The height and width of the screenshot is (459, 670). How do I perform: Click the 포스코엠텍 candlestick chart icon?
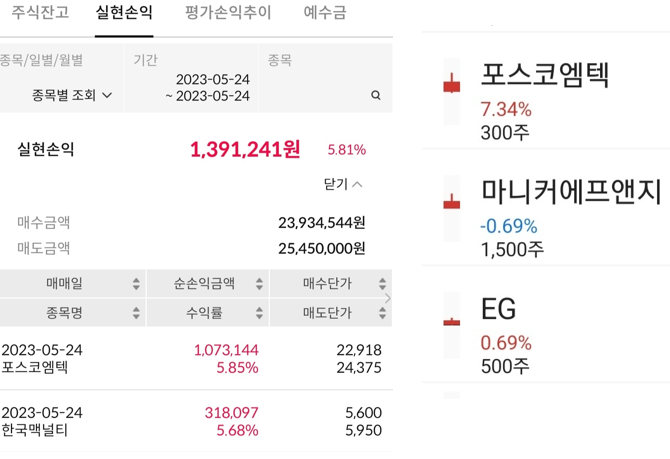coord(452,91)
